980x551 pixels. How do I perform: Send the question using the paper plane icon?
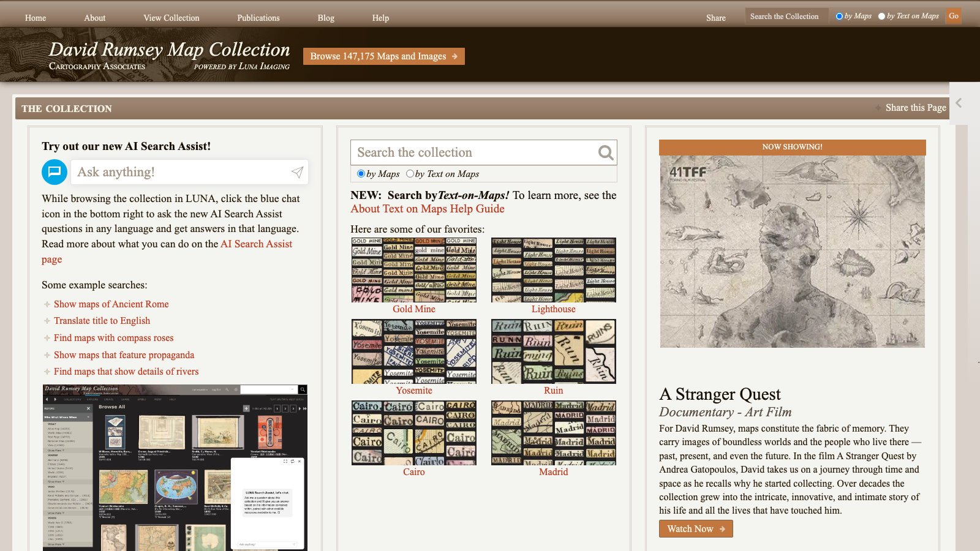[298, 172]
